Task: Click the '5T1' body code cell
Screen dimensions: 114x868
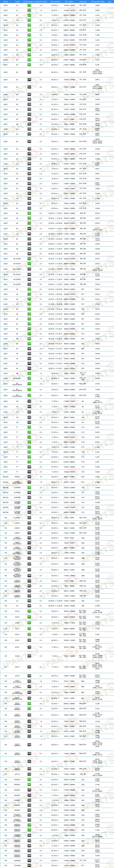Action: coord(83,866)
